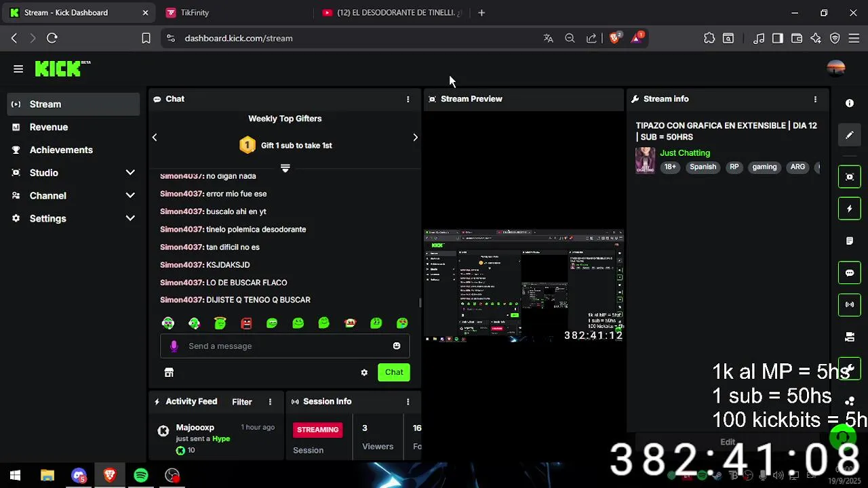Open Spotify from the taskbar
Screen dimensions: 868x488
point(141,476)
